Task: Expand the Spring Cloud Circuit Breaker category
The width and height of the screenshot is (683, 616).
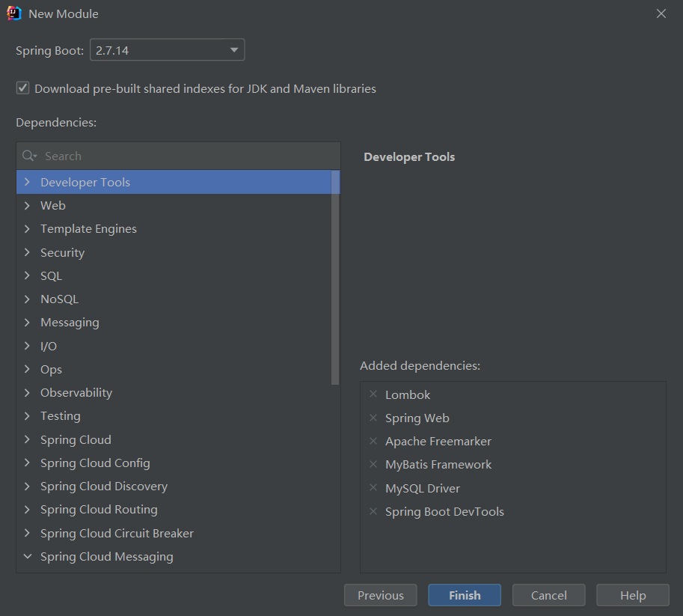Action: coord(27,533)
